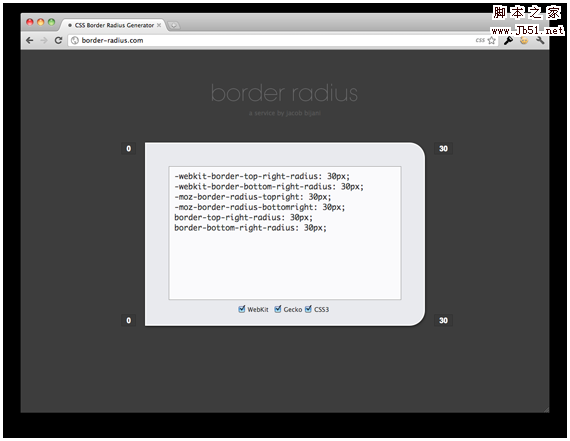Uncheck the CSS3 checkbox
This screenshot has width=570, height=441.
click(308, 309)
